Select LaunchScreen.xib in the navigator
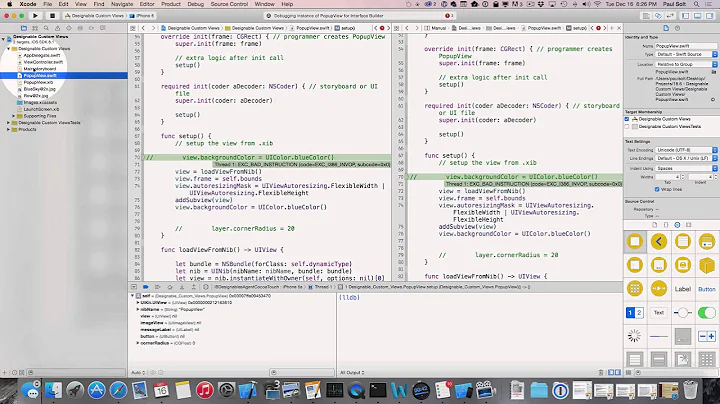Viewport: 720px width, 404px height. 41,109
